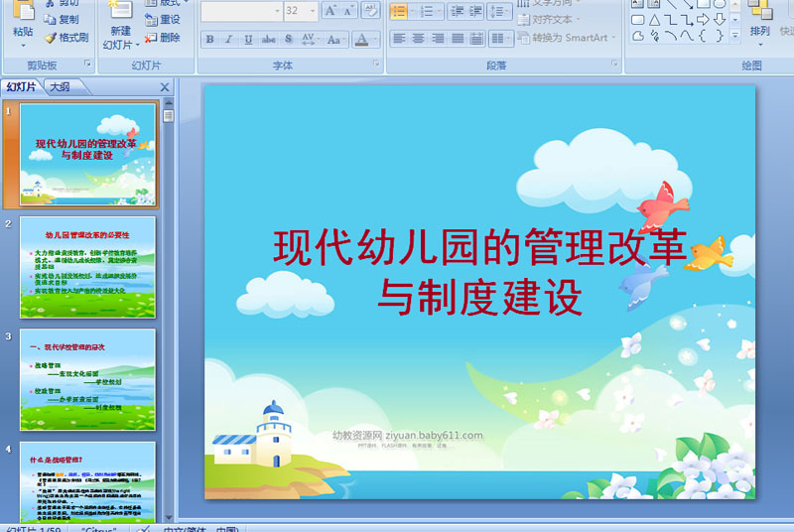This screenshot has height=532, width=794.
Task: Select the elbow arrow connector shape
Action: [687, 20]
